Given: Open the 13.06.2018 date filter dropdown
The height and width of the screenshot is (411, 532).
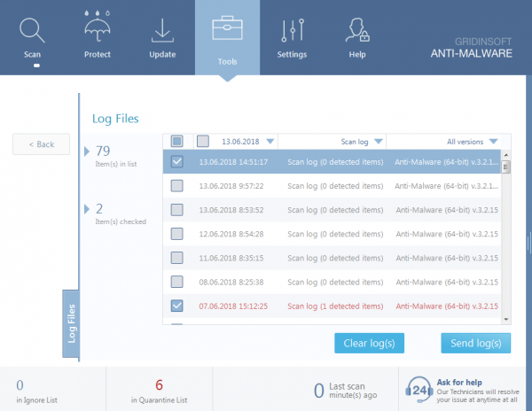Looking at the screenshot, I should (270, 142).
